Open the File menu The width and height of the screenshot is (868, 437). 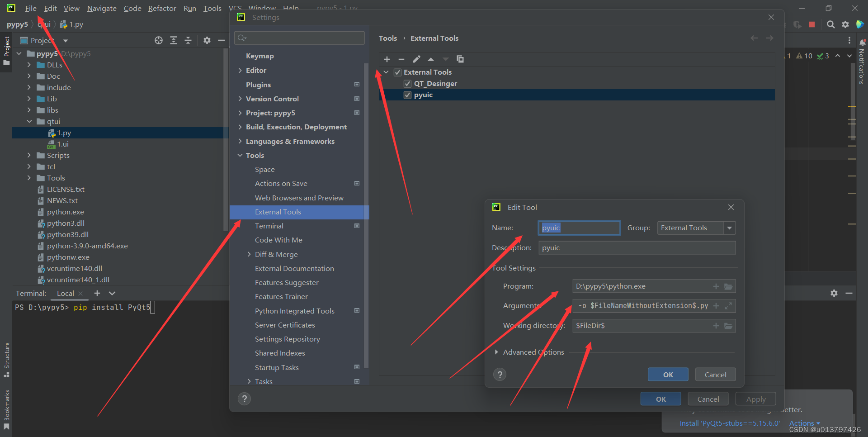pyautogui.click(x=31, y=8)
